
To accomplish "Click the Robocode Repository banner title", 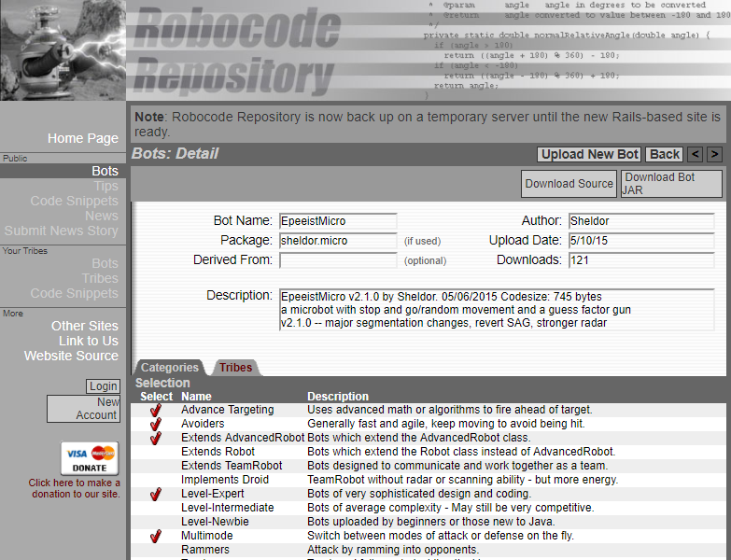I will pyautogui.click(x=237, y=50).
